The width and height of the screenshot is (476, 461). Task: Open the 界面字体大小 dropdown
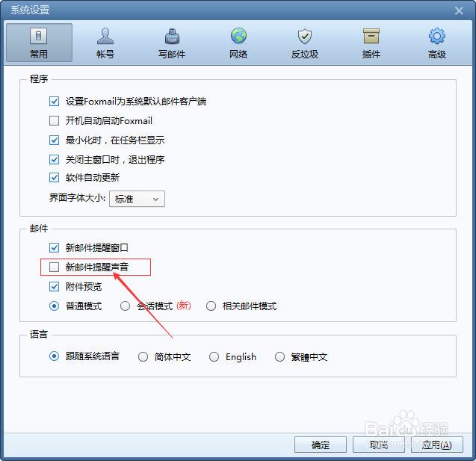[x=137, y=199]
